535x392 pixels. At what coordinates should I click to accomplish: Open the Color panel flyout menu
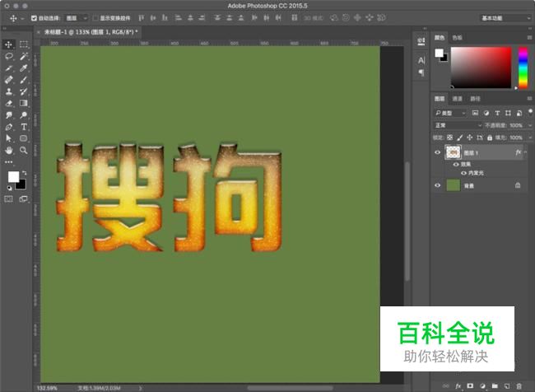pyautogui.click(x=529, y=38)
